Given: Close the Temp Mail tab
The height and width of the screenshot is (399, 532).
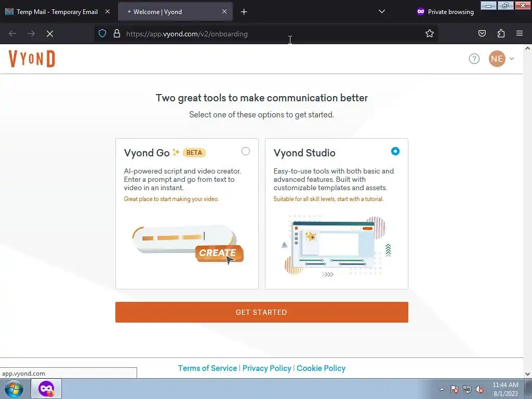Looking at the screenshot, I should tap(107, 11).
